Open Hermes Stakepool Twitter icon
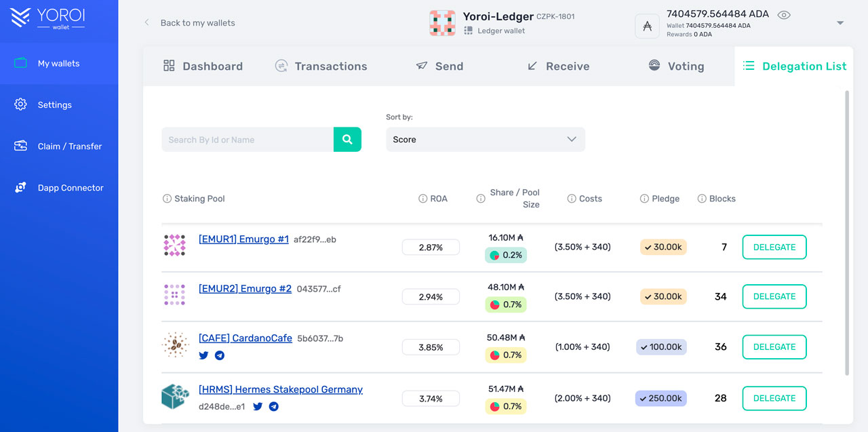Viewport: 868px width, 432px height. [x=258, y=407]
